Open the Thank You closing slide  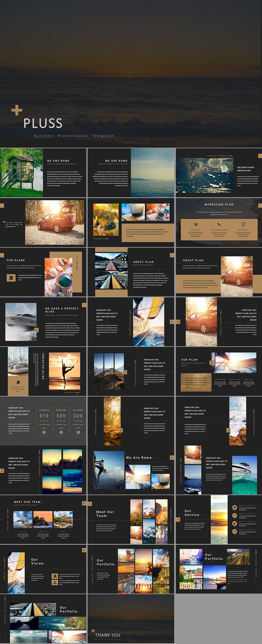click(x=131, y=619)
